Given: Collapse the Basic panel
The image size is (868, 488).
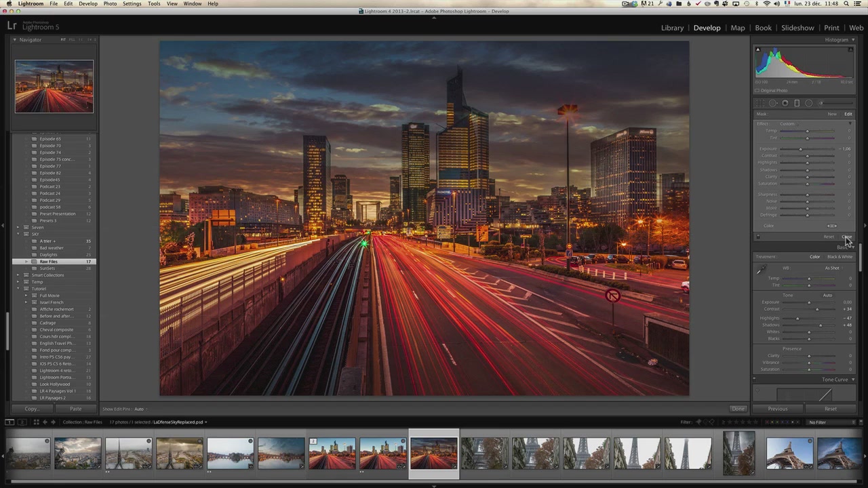Looking at the screenshot, I should click(x=853, y=247).
